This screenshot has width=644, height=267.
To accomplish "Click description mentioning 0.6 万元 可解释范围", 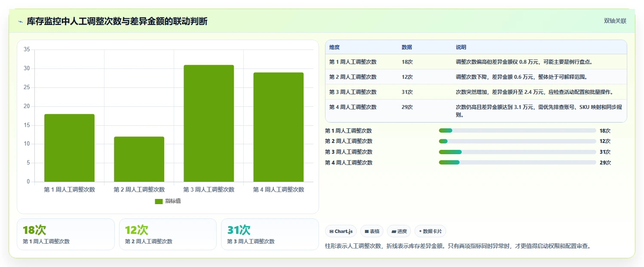I will pyautogui.click(x=521, y=77).
